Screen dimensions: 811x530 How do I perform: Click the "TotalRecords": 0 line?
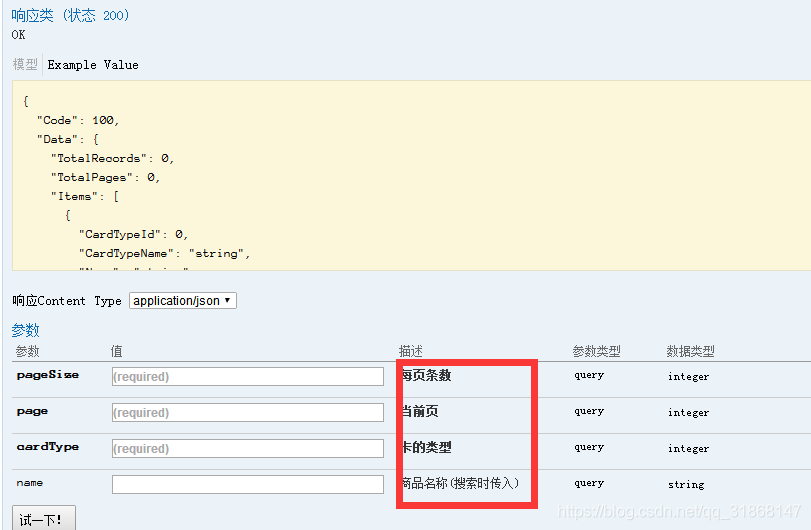coord(112,158)
